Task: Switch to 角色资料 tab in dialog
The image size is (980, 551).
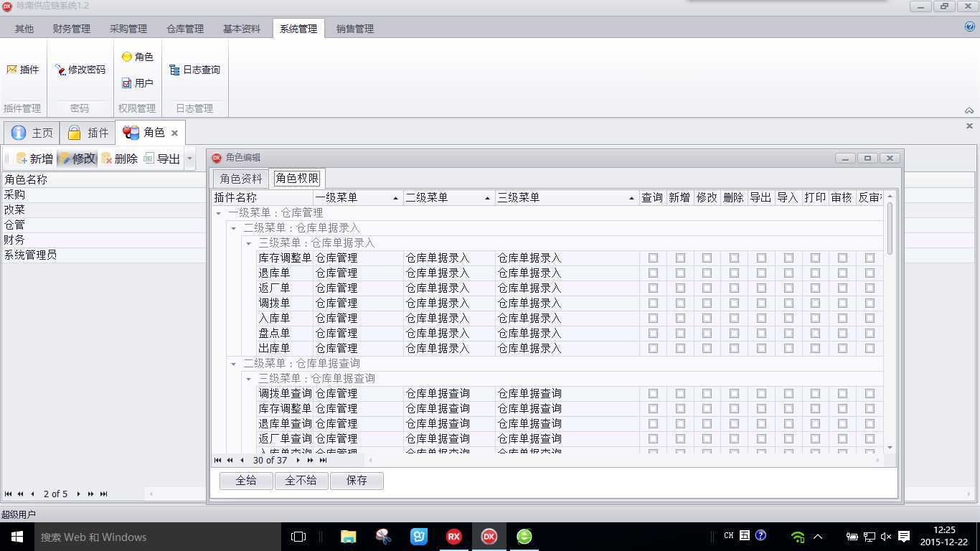Action: tap(241, 179)
